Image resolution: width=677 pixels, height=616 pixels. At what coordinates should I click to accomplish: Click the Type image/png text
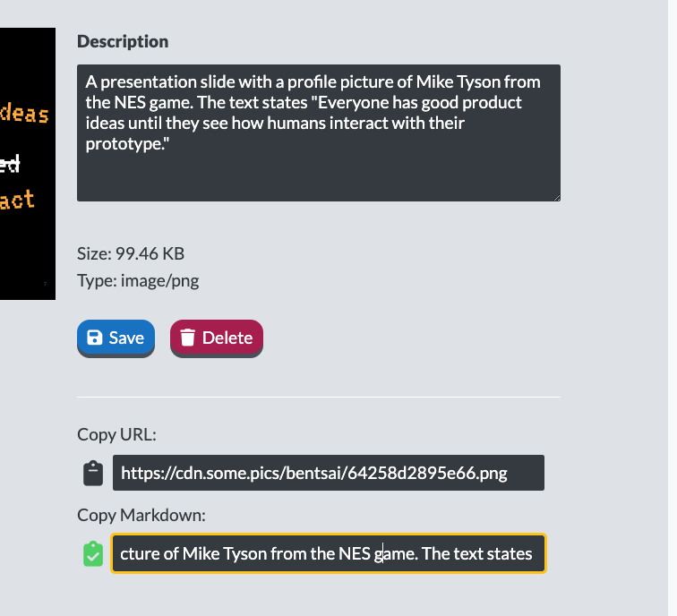(138, 280)
